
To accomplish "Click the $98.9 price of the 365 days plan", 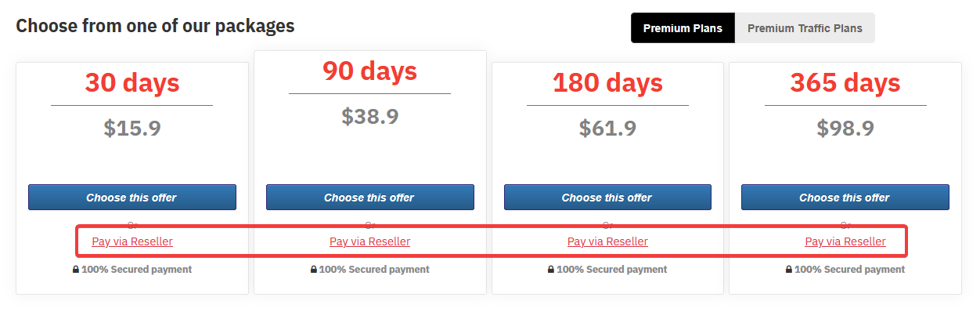I will [x=845, y=128].
